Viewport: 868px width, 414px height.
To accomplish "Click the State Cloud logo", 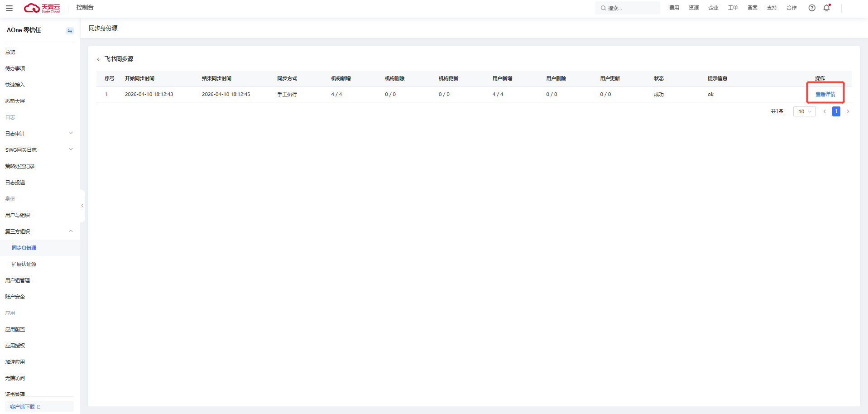I will pyautogui.click(x=42, y=8).
